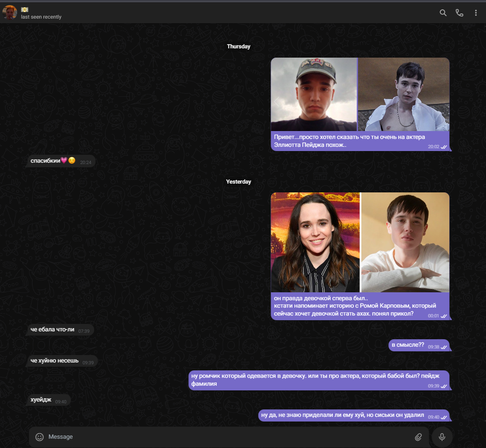Select the incoming message sent at 07:39
The width and height of the screenshot is (486, 448).
pyautogui.click(x=60, y=329)
